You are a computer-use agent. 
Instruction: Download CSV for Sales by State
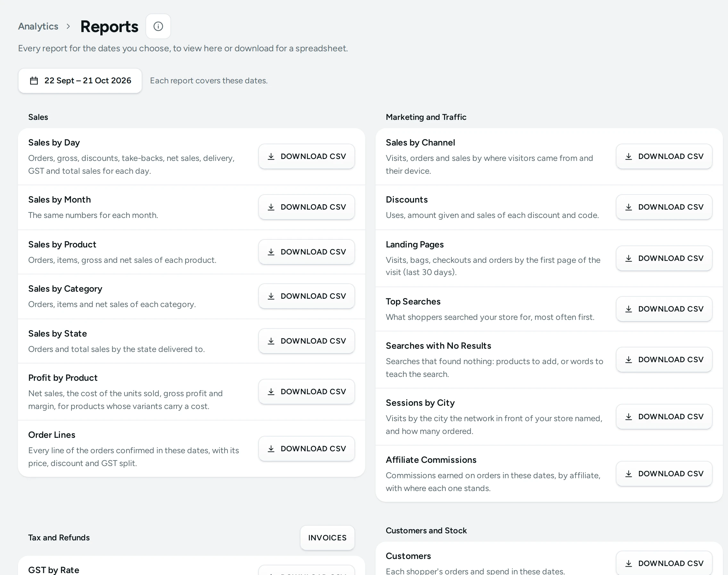(307, 341)
